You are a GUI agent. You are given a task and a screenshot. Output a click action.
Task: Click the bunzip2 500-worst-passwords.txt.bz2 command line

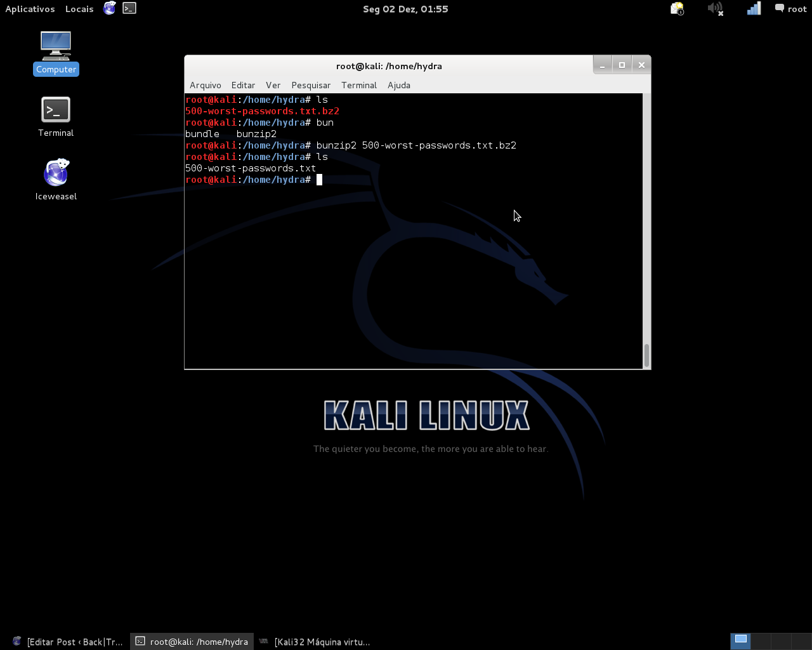416,145
